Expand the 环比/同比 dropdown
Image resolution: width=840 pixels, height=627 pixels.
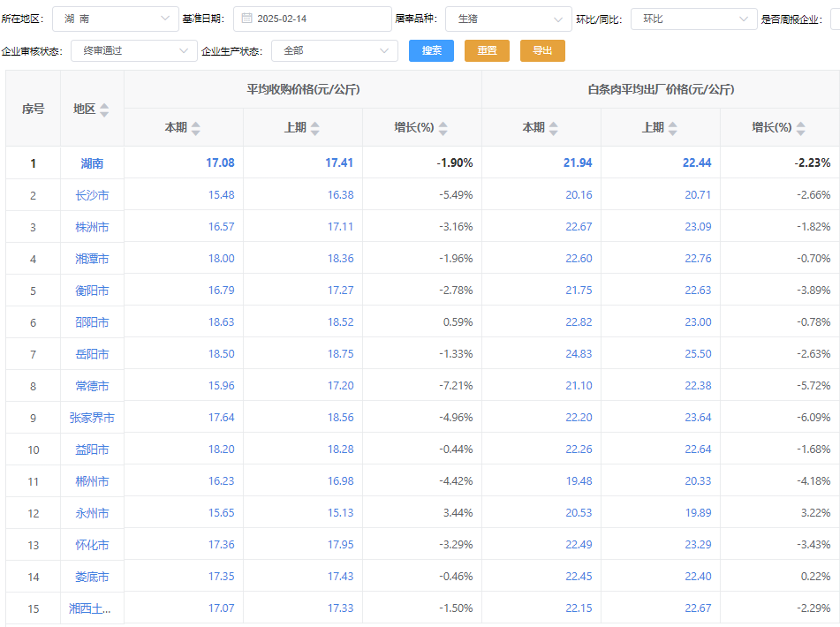click(692, 19)
